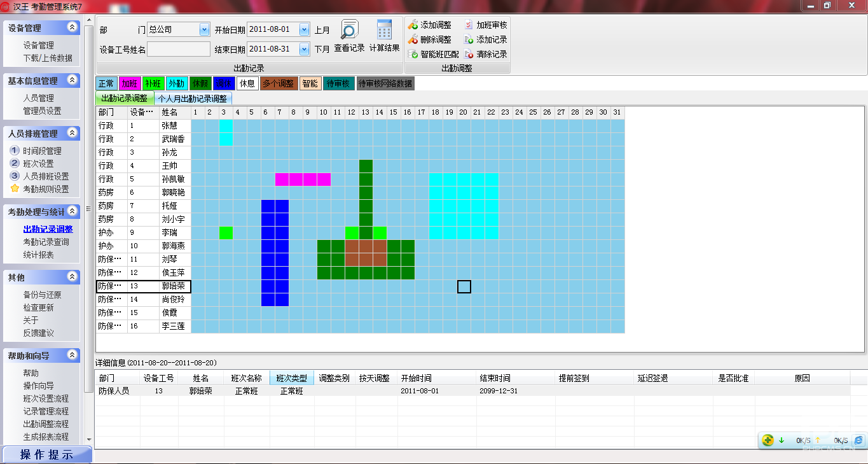Viewport: 868px width, 464px height.
Task: Click the 上月 button
Action: point(322,30)
